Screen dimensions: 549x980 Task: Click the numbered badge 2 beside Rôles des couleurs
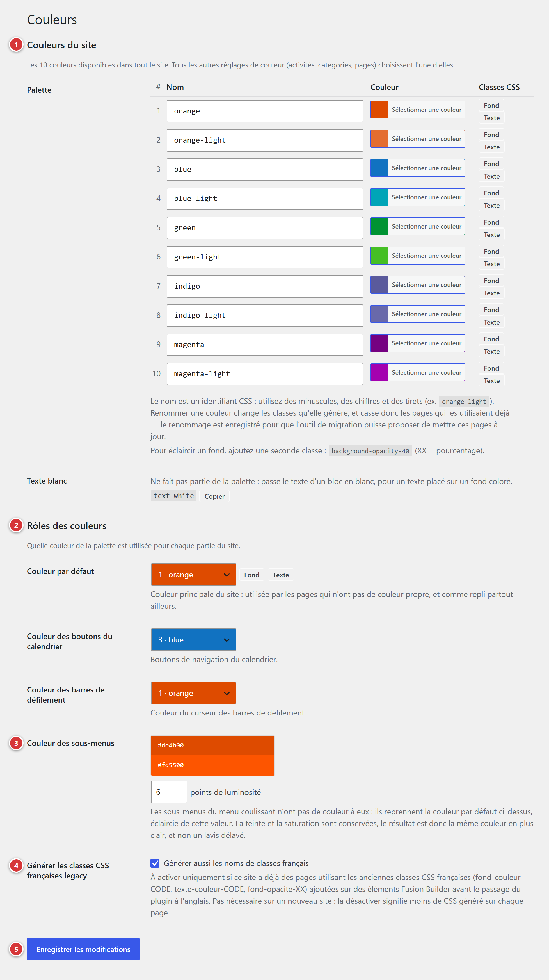point(16,525)
